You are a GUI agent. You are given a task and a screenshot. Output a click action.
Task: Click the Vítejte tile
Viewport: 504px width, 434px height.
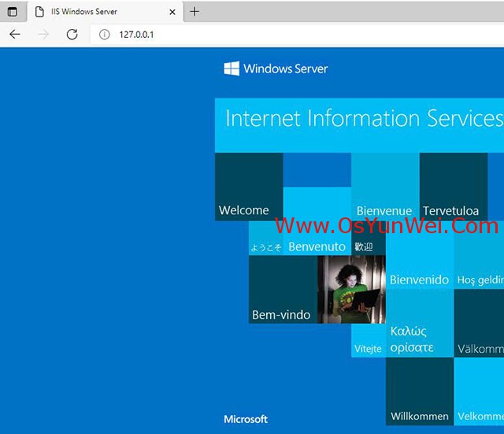pos(369,340)
